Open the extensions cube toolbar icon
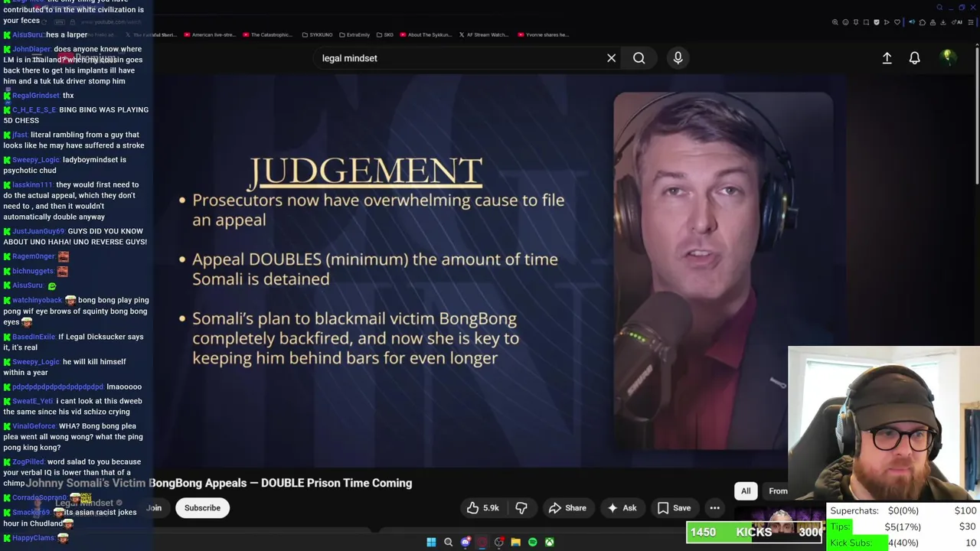The height and width of the screenshot is (551, 980). pyautogui.click(x=923, y=22)
